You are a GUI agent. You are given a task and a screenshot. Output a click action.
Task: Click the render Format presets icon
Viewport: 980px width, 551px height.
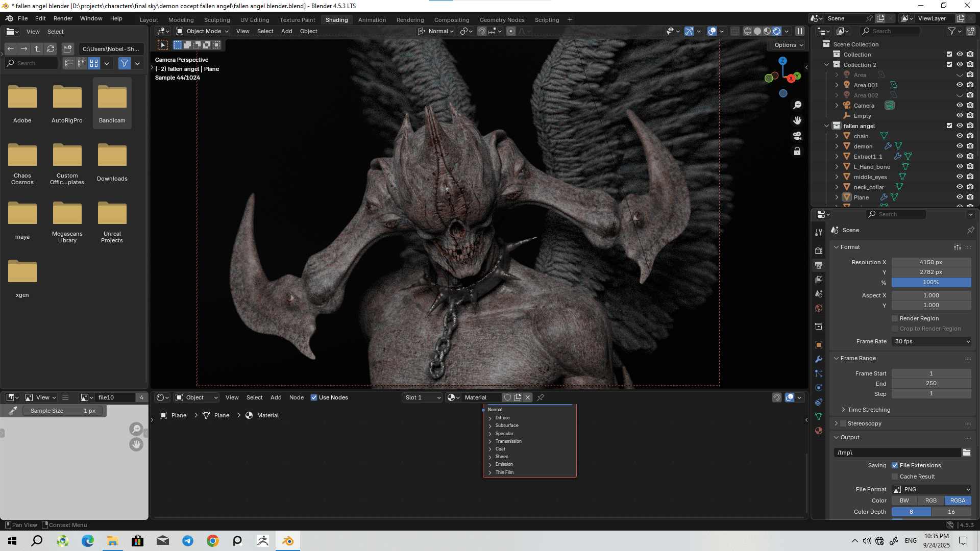coord(958,247)
